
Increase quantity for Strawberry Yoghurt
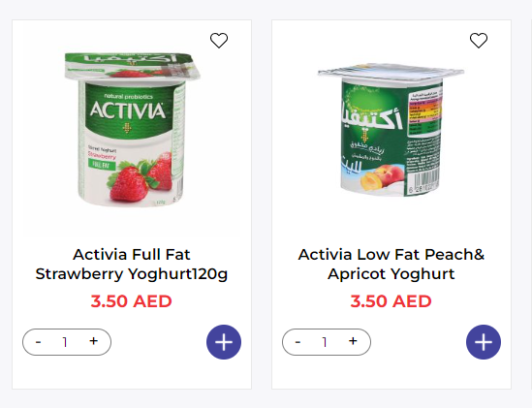click(94, 341)
